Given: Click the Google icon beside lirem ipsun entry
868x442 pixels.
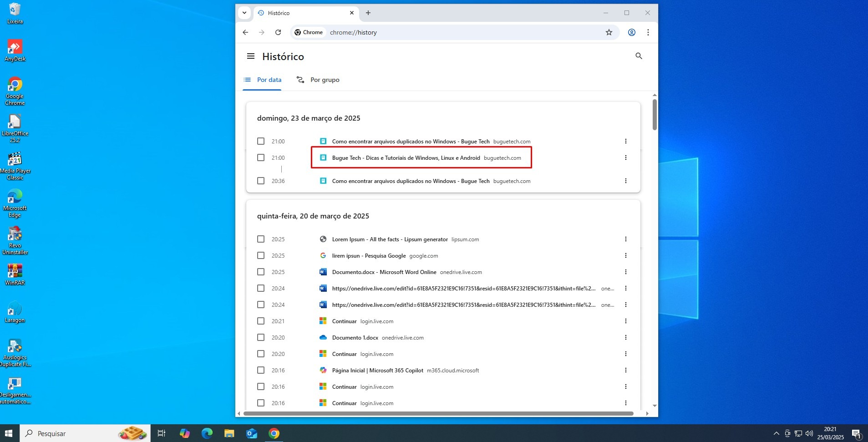Looking at the screenshot, I should click(x=323, y=255).
